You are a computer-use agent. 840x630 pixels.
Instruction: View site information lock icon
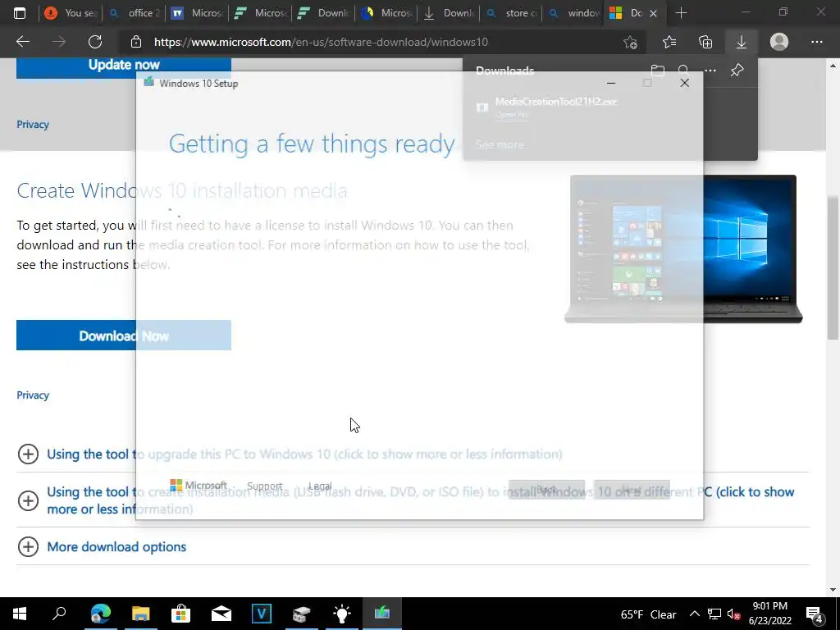136,42
